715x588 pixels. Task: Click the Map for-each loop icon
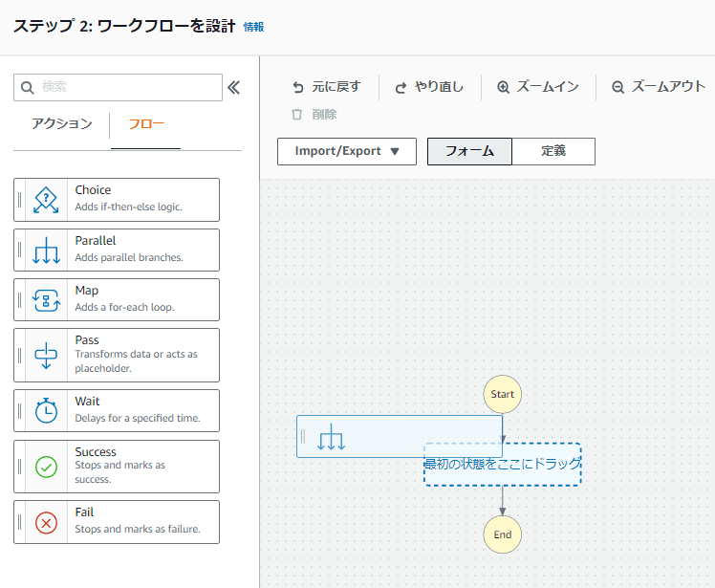(x=46, y=300)
